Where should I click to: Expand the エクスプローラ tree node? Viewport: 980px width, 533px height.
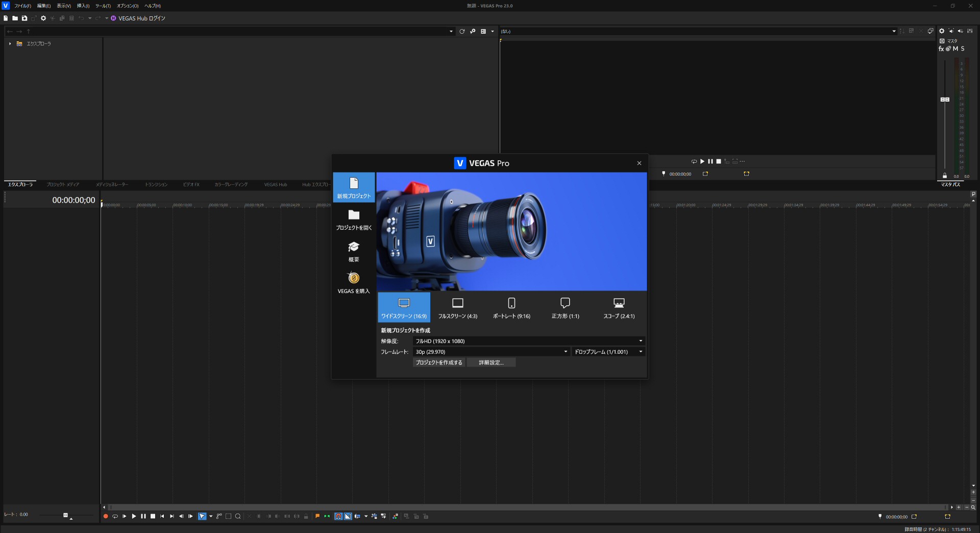10,44
